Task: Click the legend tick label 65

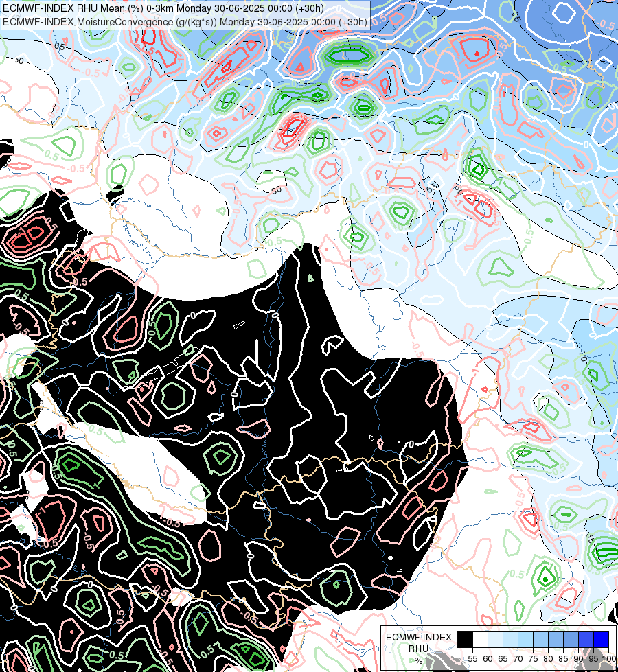Action: (x=503, y=659)
